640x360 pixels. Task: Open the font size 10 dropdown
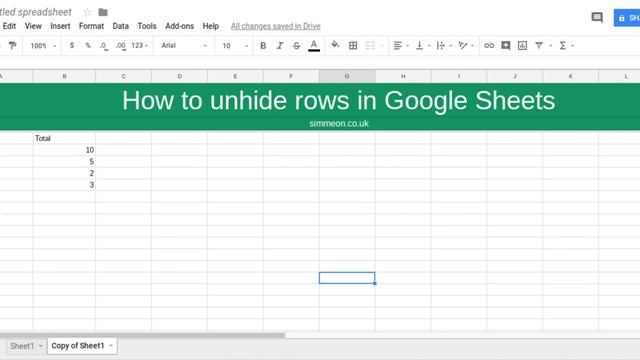[235, 46]
